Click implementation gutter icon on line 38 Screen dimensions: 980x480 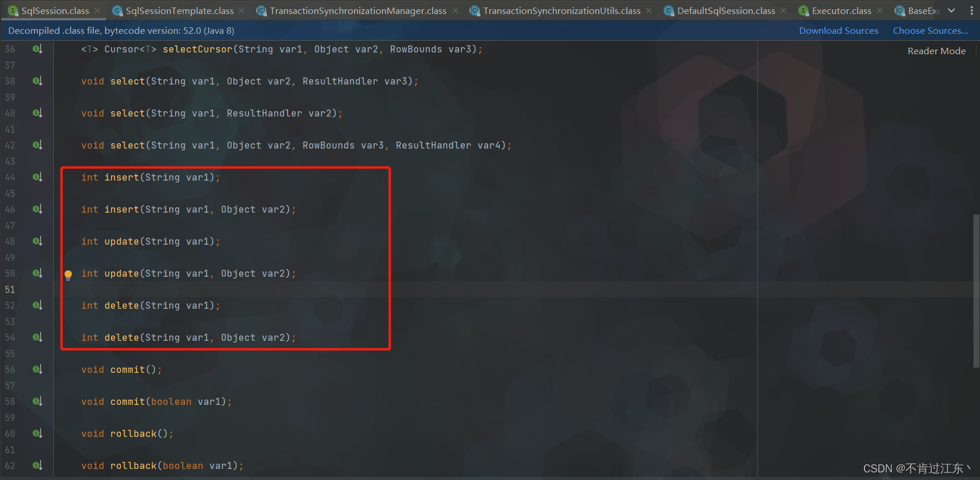point(37,82)
